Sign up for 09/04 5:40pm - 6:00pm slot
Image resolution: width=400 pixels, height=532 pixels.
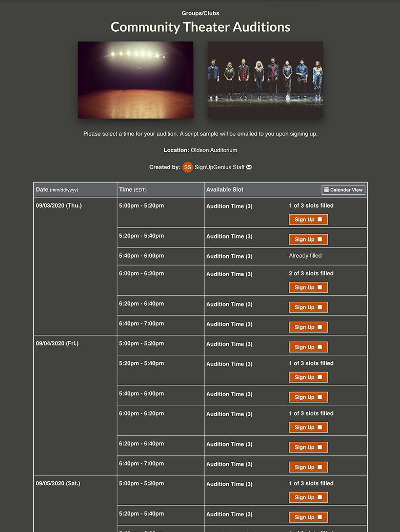coord(308,397)
